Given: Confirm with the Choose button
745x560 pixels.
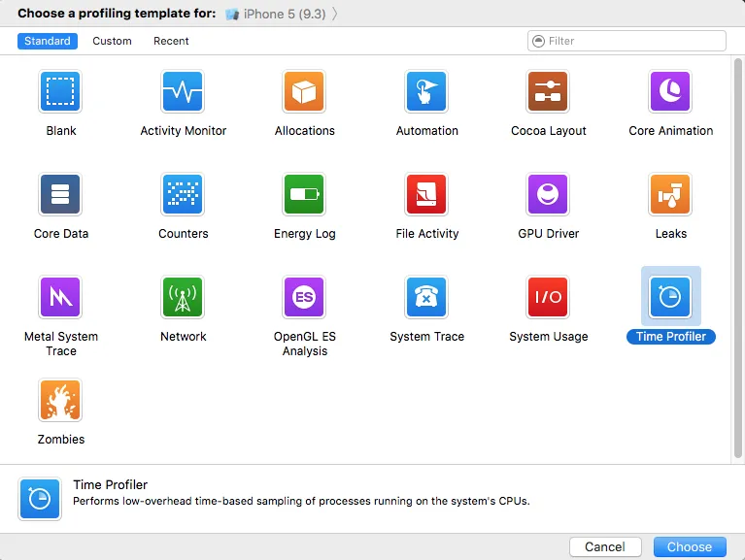Looking at the screenshot, I should point(690,546).
